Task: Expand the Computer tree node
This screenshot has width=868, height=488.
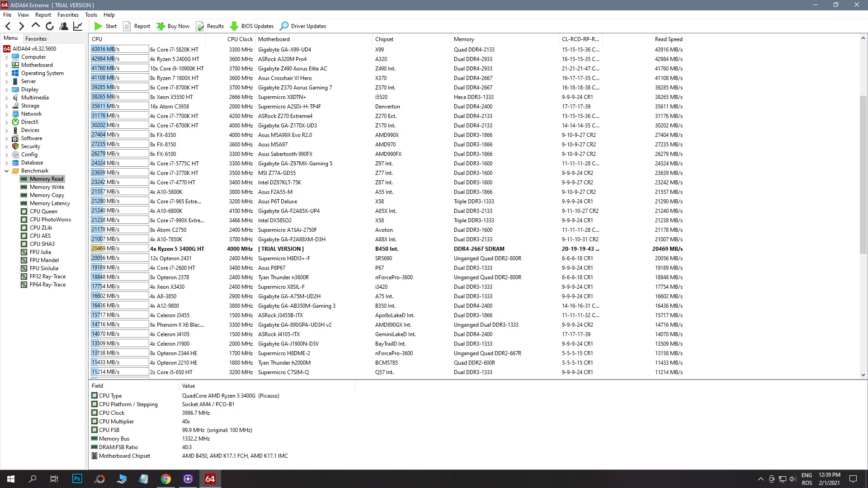Action: click(x=6, y=57)
